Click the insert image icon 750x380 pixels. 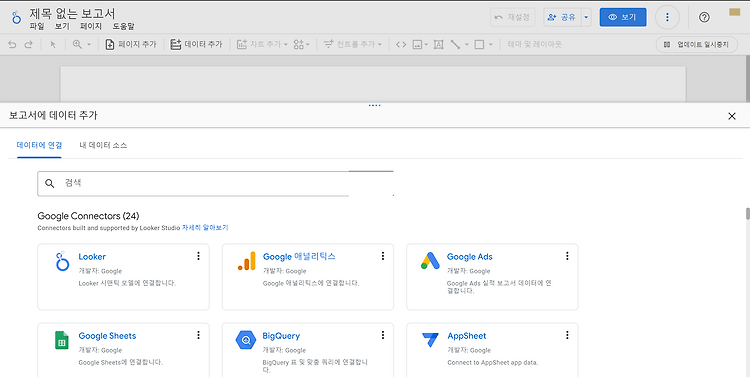419,45
